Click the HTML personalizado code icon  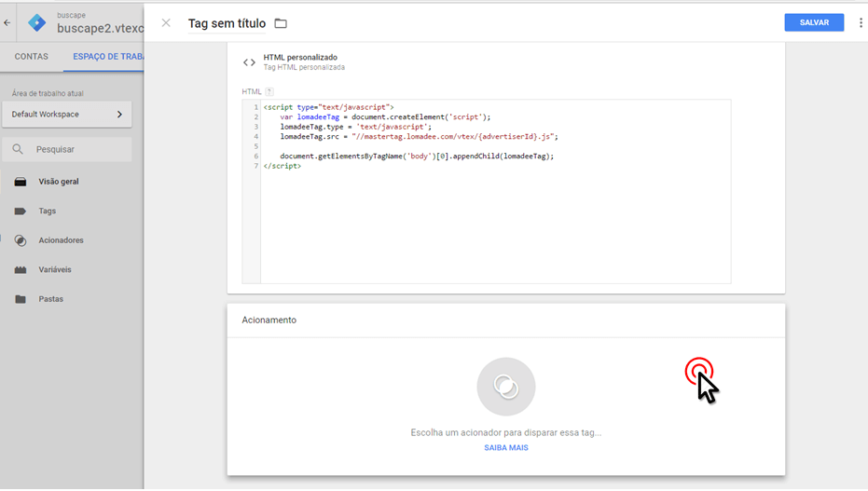click(249, 62)
